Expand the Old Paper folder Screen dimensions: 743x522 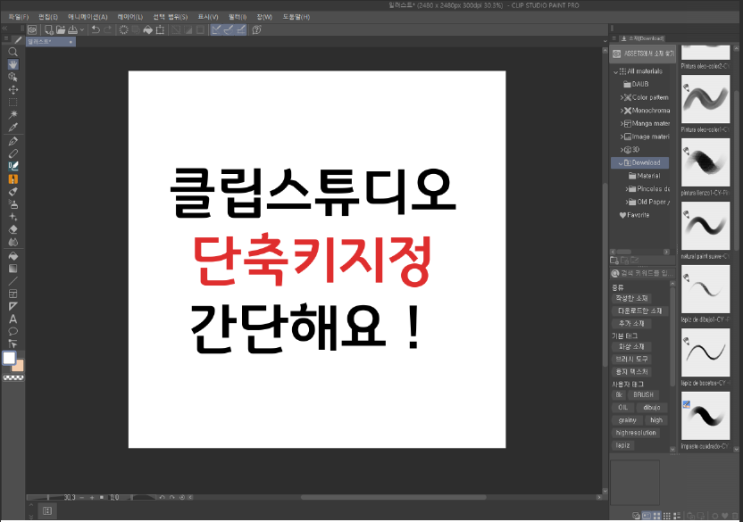626,202
